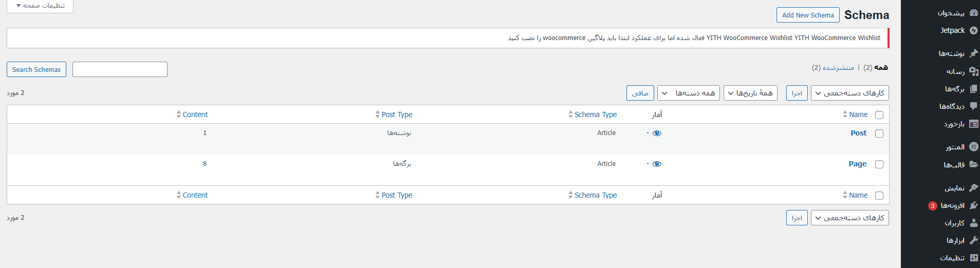Click the بازخورد feedback icon

[973, 124]
